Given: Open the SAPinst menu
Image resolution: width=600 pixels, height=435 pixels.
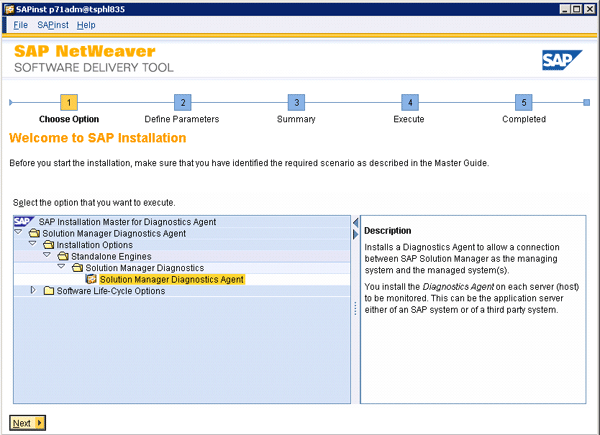Looking at the screenshot, I should (53, 25).
